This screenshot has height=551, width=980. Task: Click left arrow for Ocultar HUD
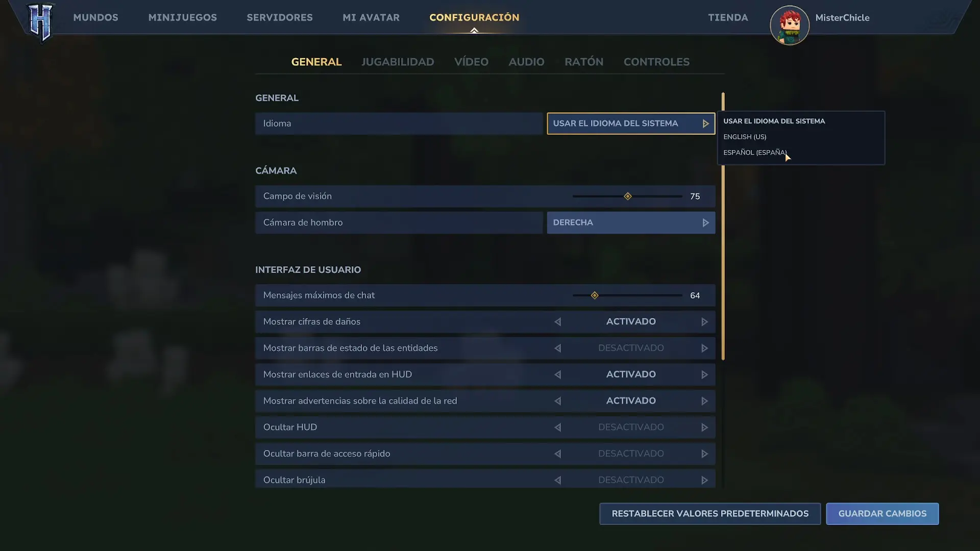[557, 428]
